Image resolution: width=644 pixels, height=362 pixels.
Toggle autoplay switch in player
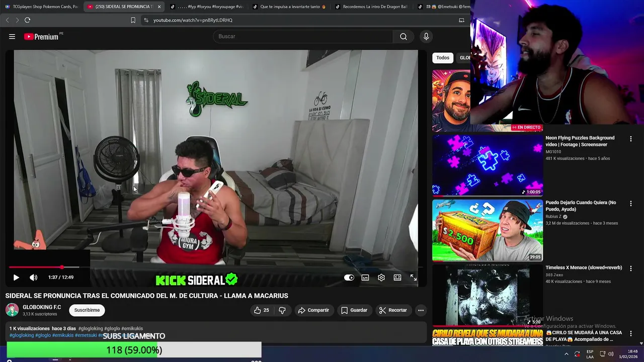pyautogui.click(x=349, y=277)
